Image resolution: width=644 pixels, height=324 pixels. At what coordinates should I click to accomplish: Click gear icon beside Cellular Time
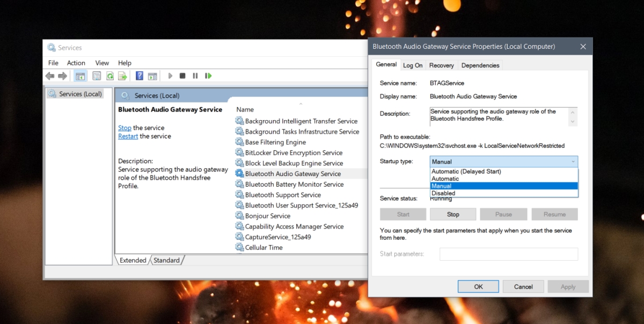click(239, 247)
